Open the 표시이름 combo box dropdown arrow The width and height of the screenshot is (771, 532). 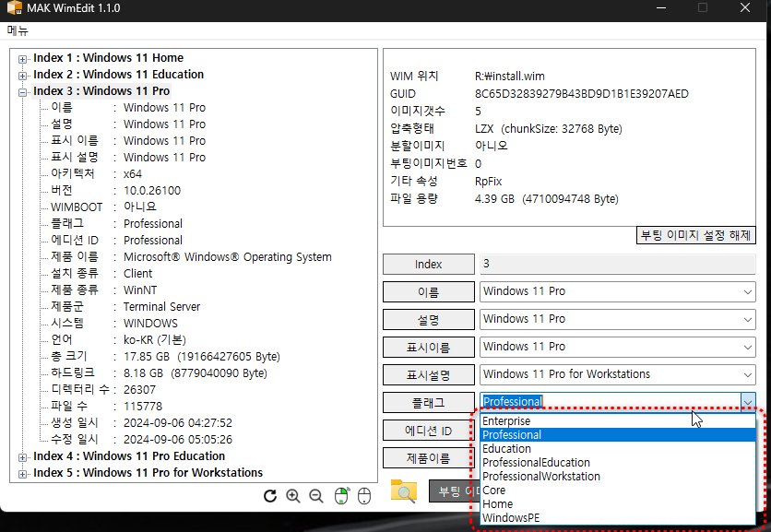[747, 347]
